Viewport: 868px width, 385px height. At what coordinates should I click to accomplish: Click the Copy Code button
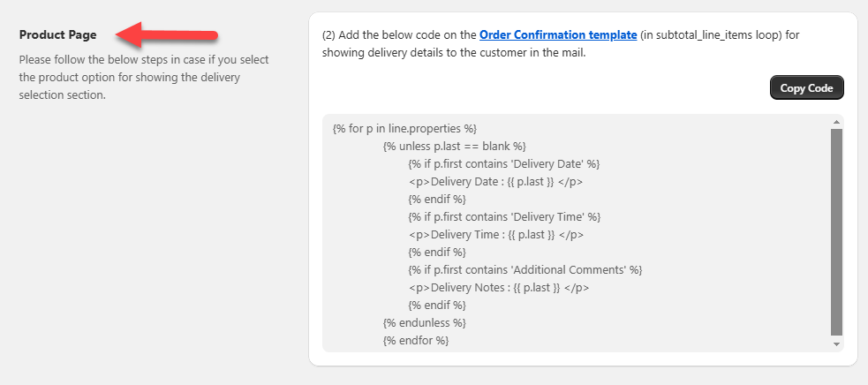pyautogui.click(x=807, y=88)
